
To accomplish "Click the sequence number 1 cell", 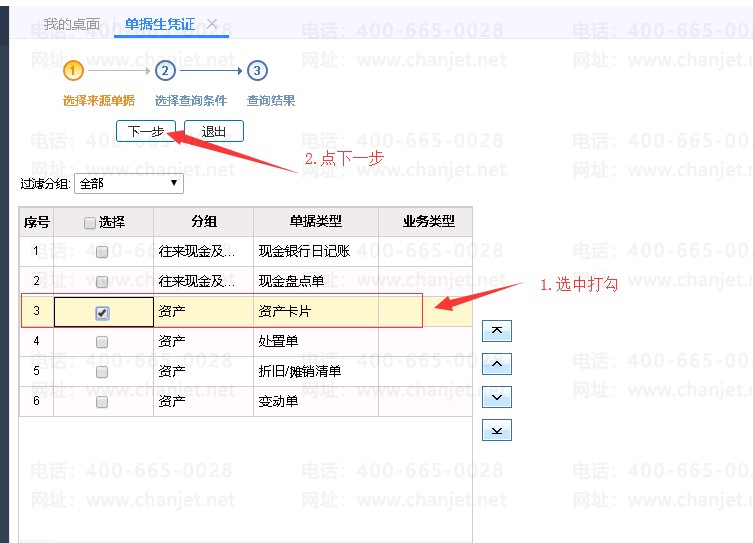I will (36, 251).
